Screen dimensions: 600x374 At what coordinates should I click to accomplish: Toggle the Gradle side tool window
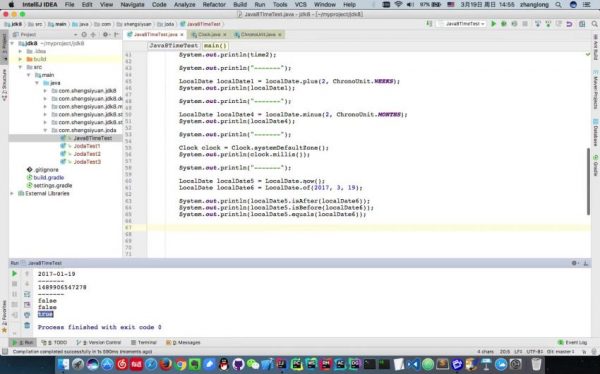point(596,165)
